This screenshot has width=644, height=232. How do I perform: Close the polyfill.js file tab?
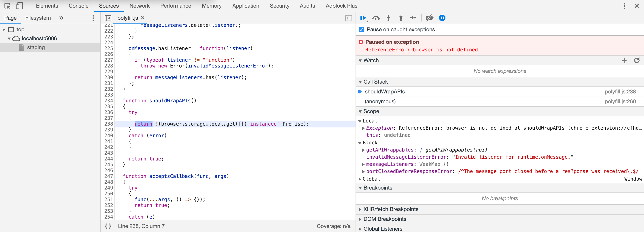tap(143, 18)
